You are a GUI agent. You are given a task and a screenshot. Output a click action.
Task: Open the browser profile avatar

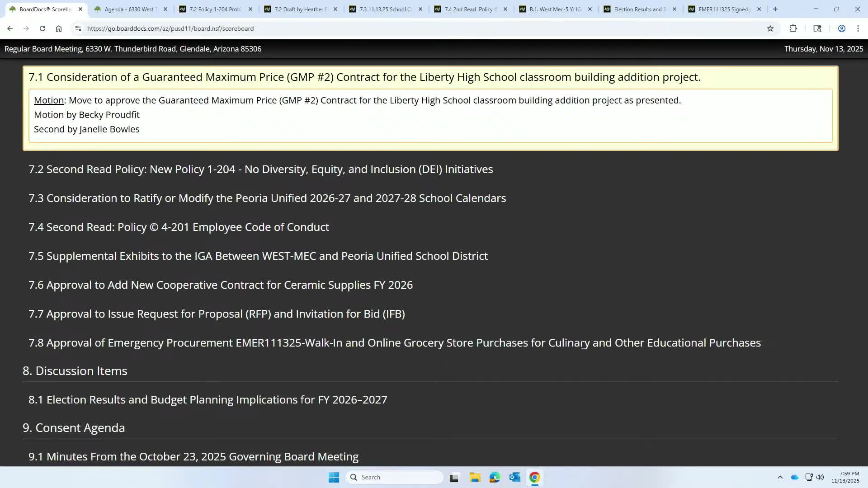point(841,28)
